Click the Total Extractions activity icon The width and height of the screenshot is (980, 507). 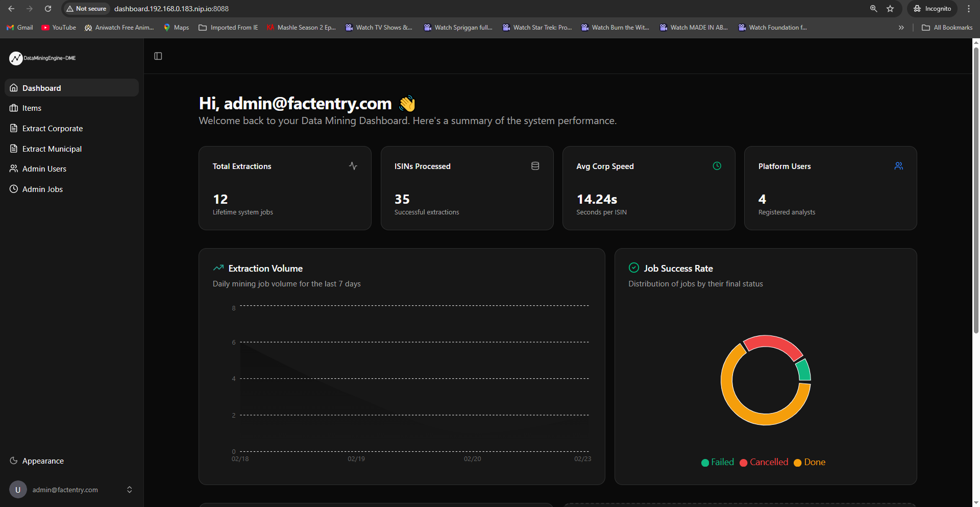pos(353,166)
